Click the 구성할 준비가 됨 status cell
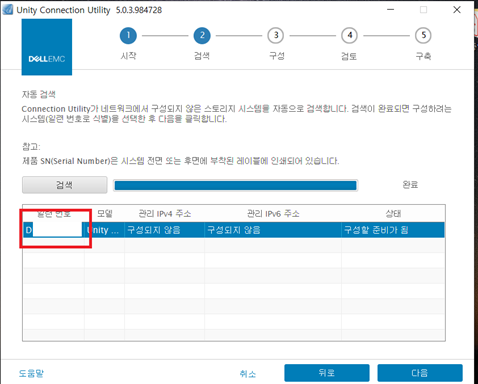Viewport: 478px width, 384px height. coord(393,230)
